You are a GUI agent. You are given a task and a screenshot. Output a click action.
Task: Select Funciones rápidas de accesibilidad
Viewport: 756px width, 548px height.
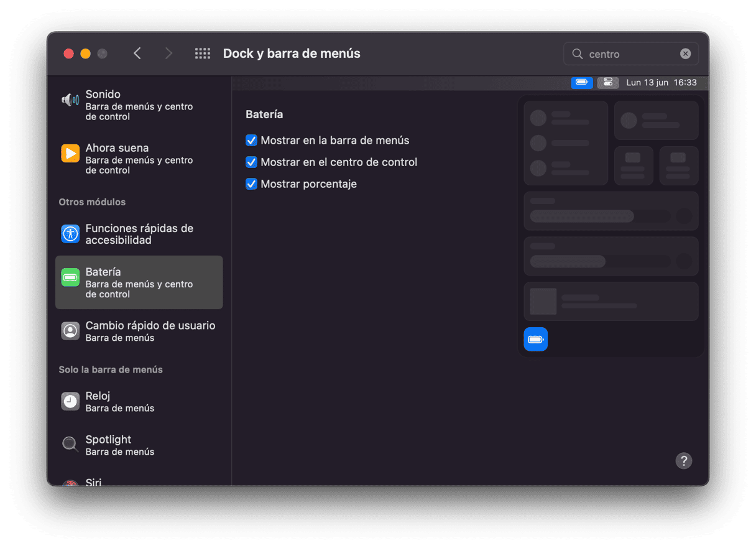point(139,234)
